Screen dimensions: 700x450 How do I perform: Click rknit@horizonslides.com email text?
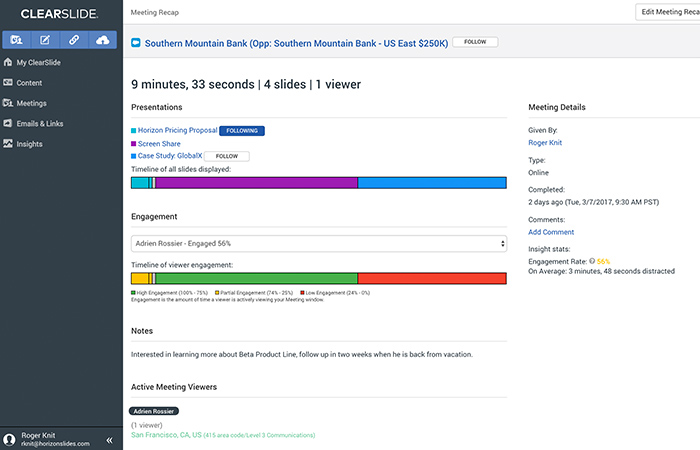click(x=55, y=444)
